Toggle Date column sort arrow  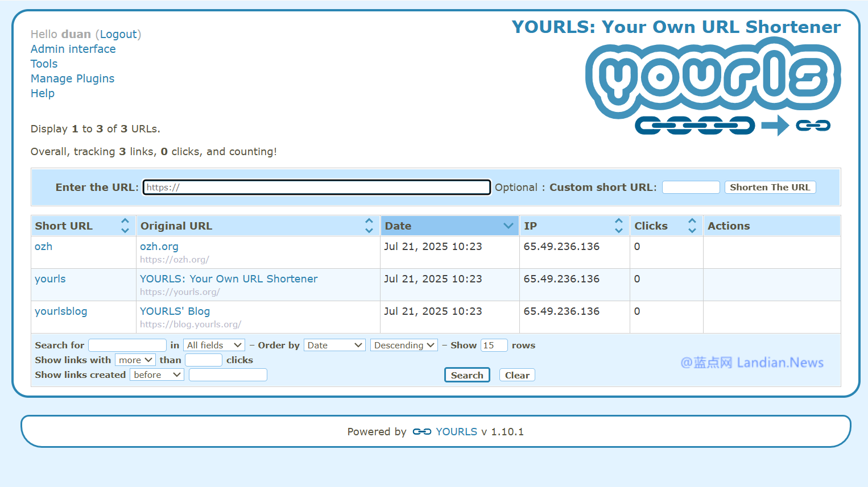click(508, 226)
